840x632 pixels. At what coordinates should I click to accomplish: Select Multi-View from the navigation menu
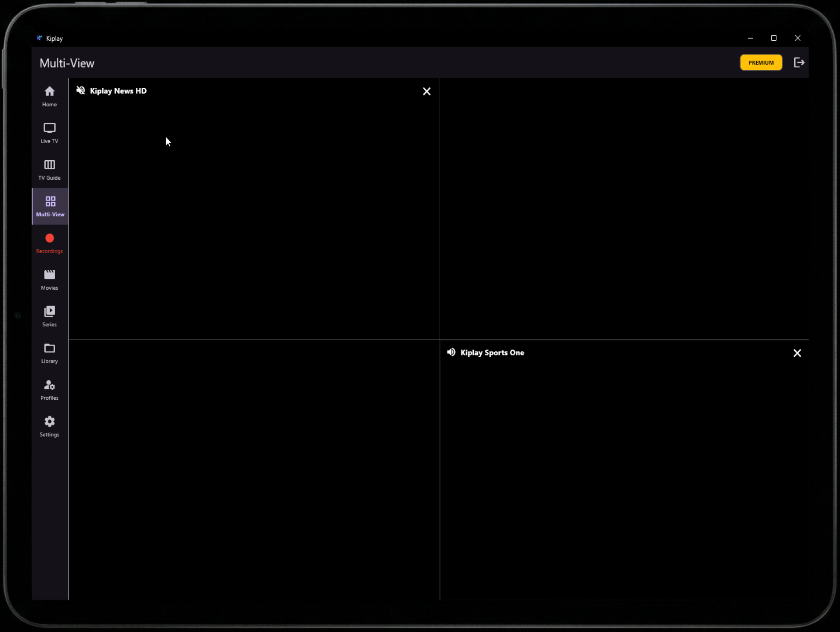tap(49, 206)
